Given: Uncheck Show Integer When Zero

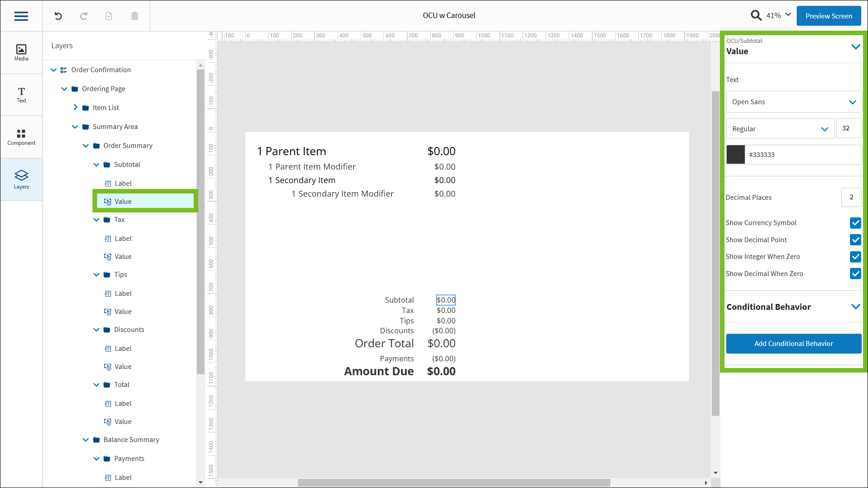Looking at the screenshot, I should pos(855,257).
